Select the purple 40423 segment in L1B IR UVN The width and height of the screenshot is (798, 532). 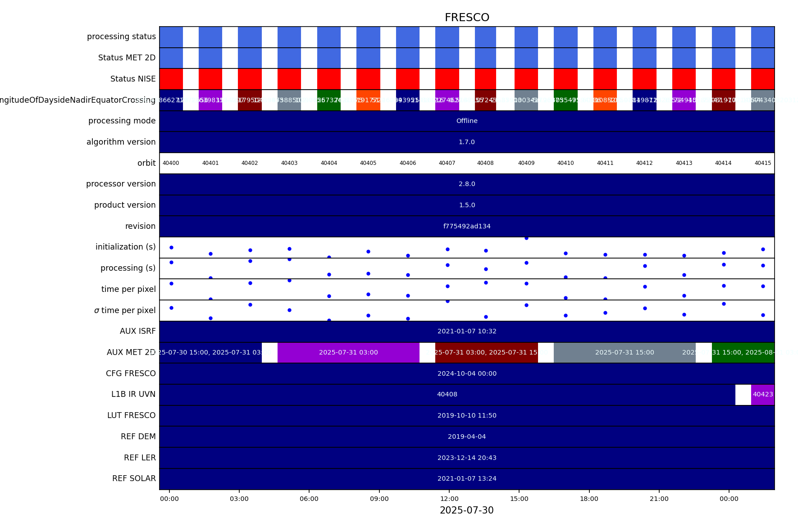point(762,395)
